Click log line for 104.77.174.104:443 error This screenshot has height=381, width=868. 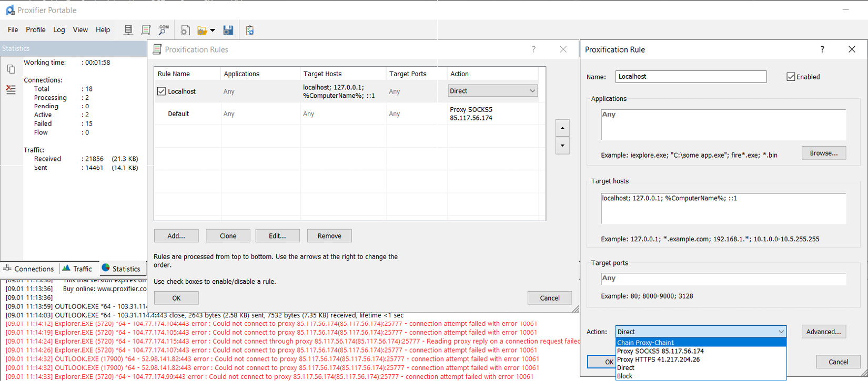coord(271,324)
